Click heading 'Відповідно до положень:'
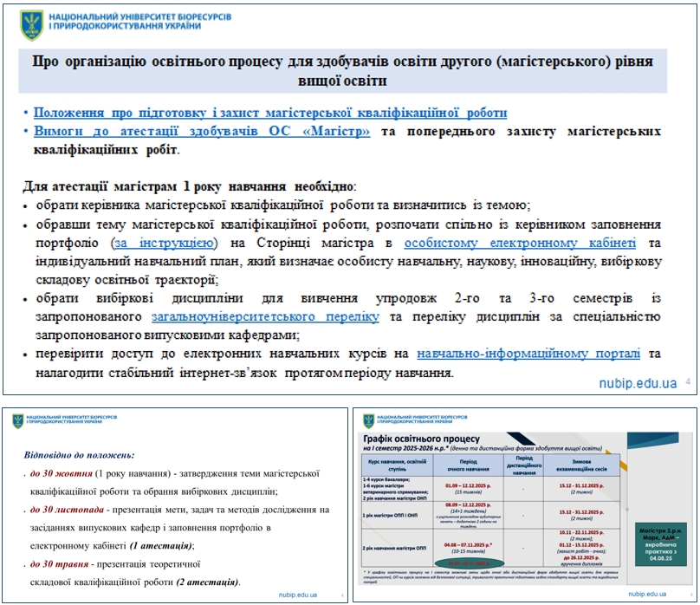Screen dimensions: 700x605 coord(79,455)
